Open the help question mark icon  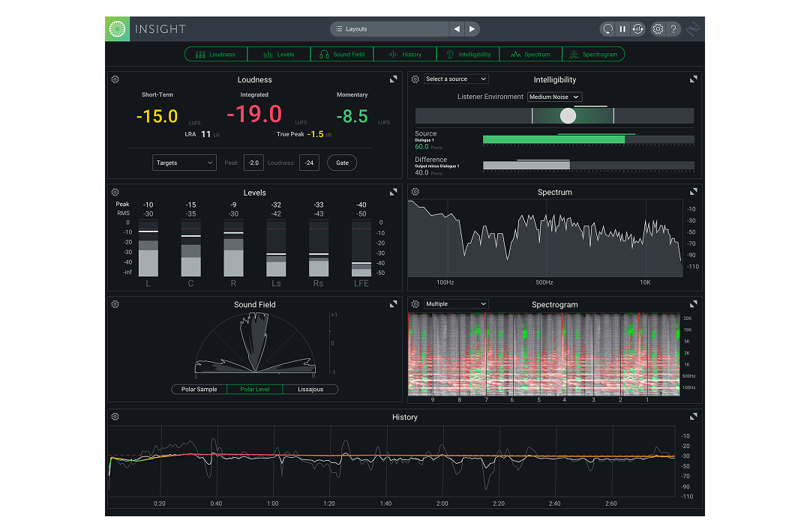click(673, 29)
